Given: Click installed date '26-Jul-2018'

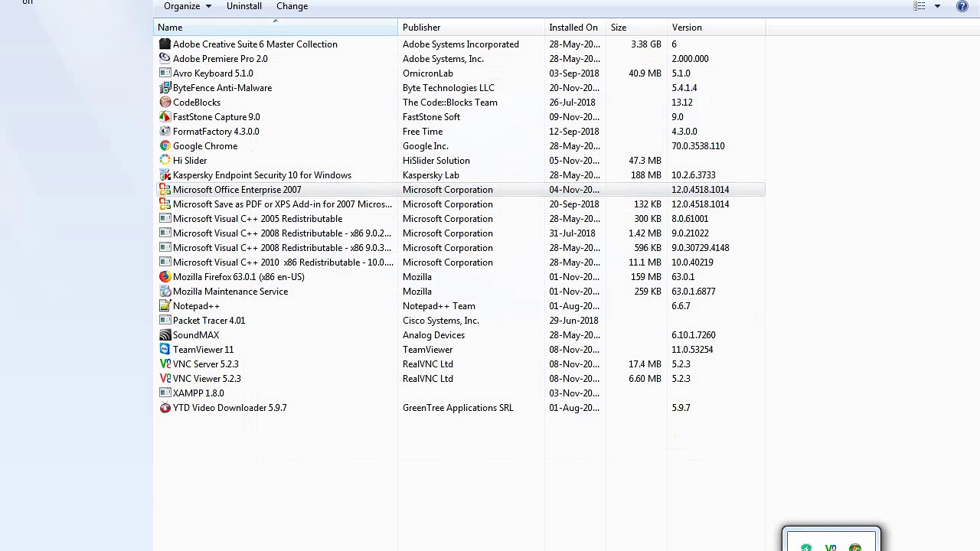Looking at the screenshot, I should pos(572,103).
